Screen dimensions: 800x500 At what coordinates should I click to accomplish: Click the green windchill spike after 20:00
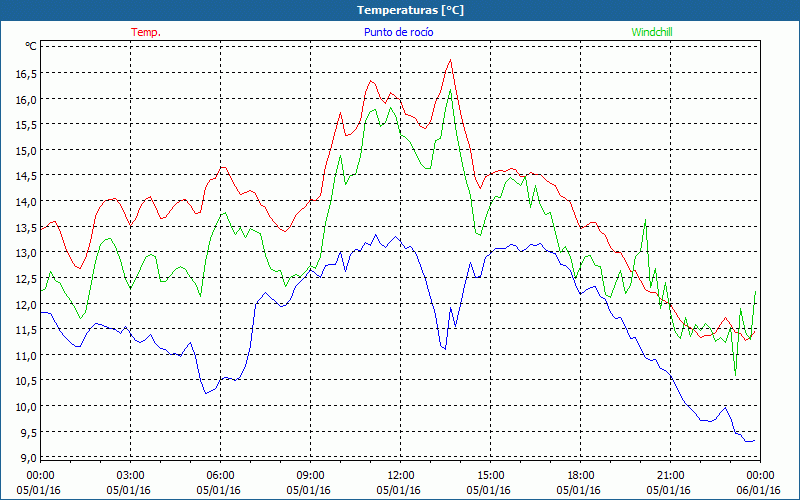point(645,220)
